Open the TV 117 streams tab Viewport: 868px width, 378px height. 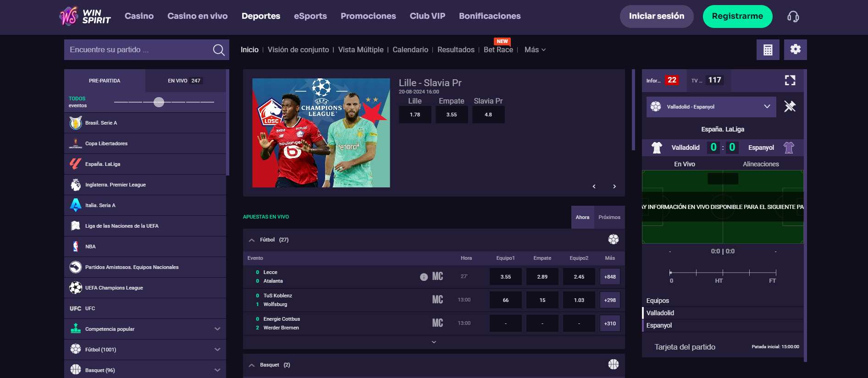[x=708, y=80]
